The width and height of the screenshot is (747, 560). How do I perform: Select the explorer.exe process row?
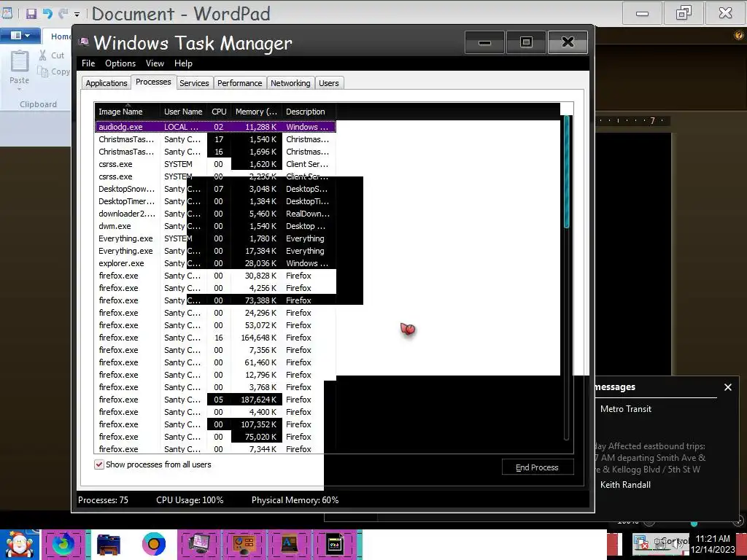pos(215,263)
